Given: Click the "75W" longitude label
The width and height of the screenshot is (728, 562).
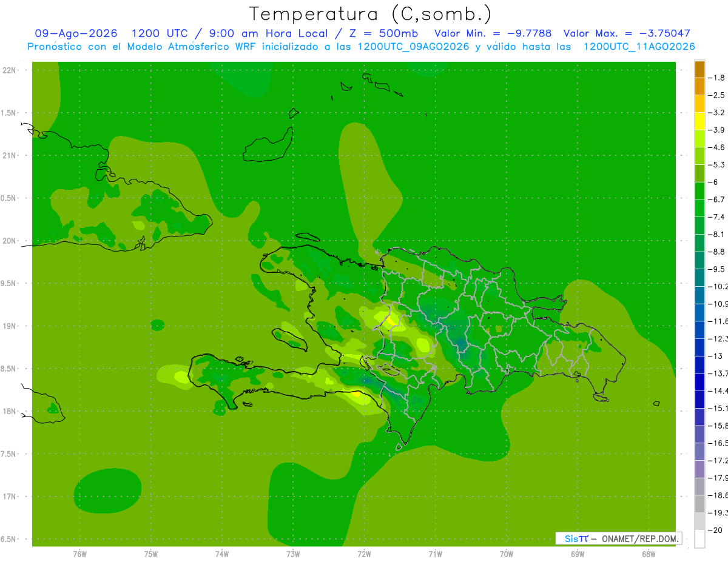Looking at the screenshot, I should pos(150,554).
